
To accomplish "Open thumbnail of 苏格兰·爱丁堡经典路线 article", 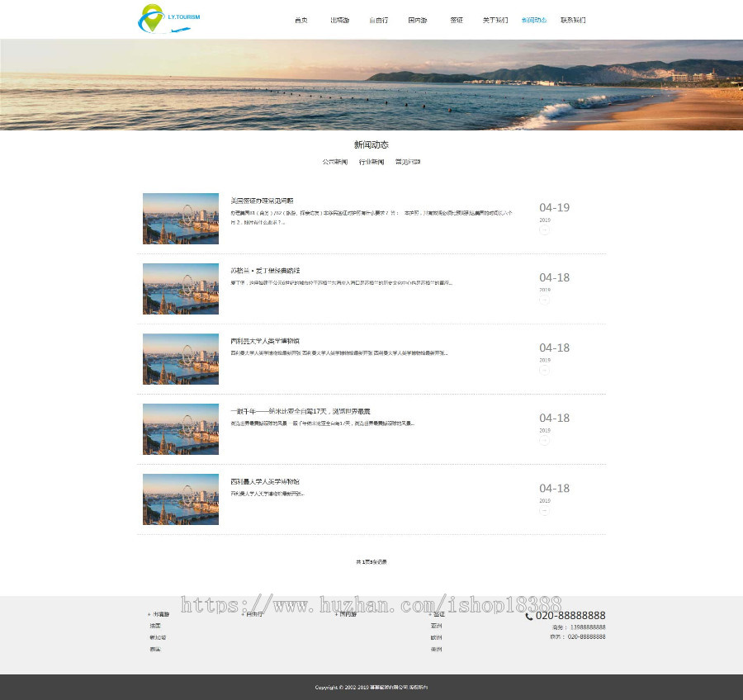I will (181, 289).
